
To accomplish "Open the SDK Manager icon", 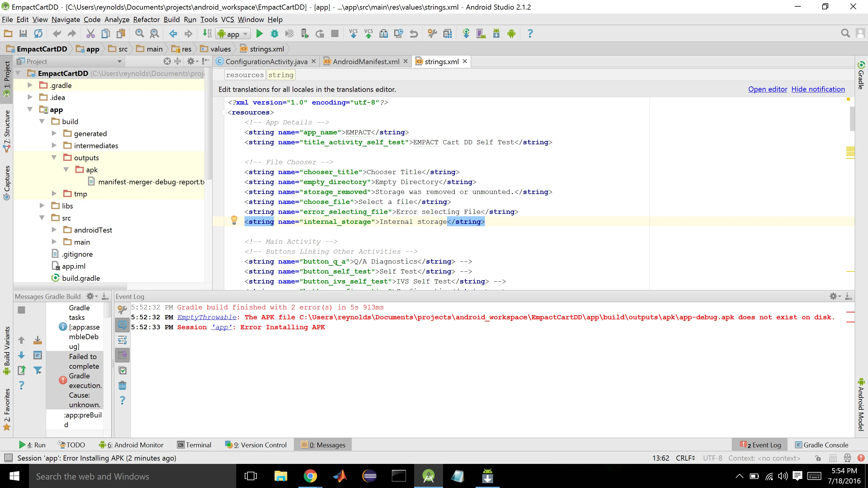I will pos(496,33).
